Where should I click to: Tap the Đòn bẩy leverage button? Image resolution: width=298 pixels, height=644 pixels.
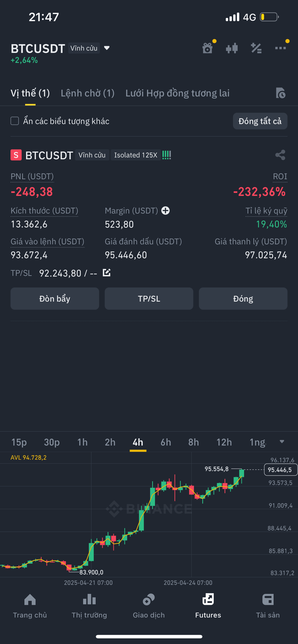[x=55, y=299]
